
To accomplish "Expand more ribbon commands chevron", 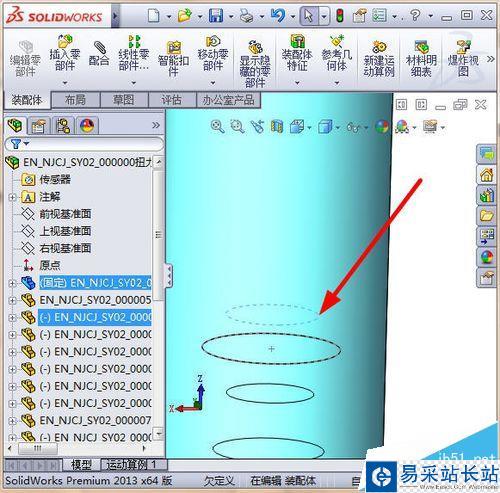I will click(490, 59).
